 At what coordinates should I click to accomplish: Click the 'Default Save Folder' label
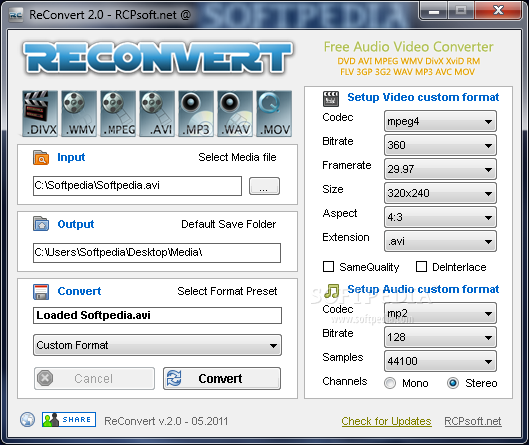228,224
